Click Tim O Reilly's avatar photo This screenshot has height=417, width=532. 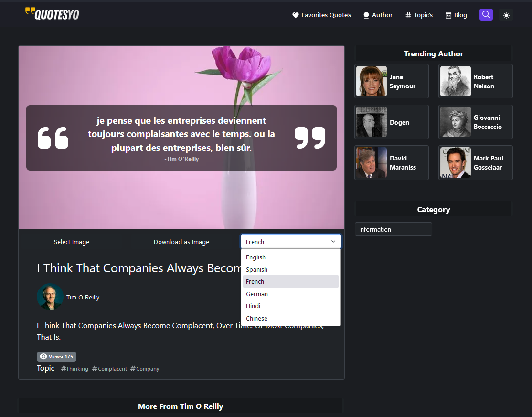pos(50,297)
